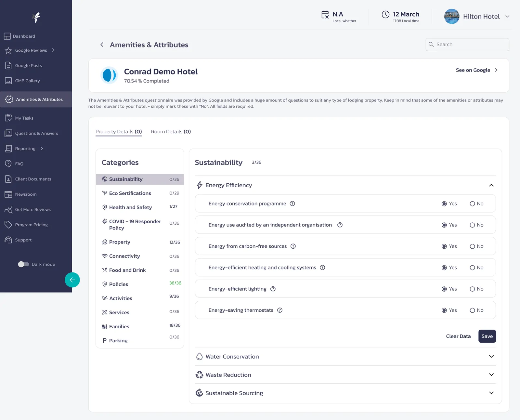Click the My Tasks clipboard icon
Image resolution: width=520 pixels, height=420 pixels.
click(8, 118)
